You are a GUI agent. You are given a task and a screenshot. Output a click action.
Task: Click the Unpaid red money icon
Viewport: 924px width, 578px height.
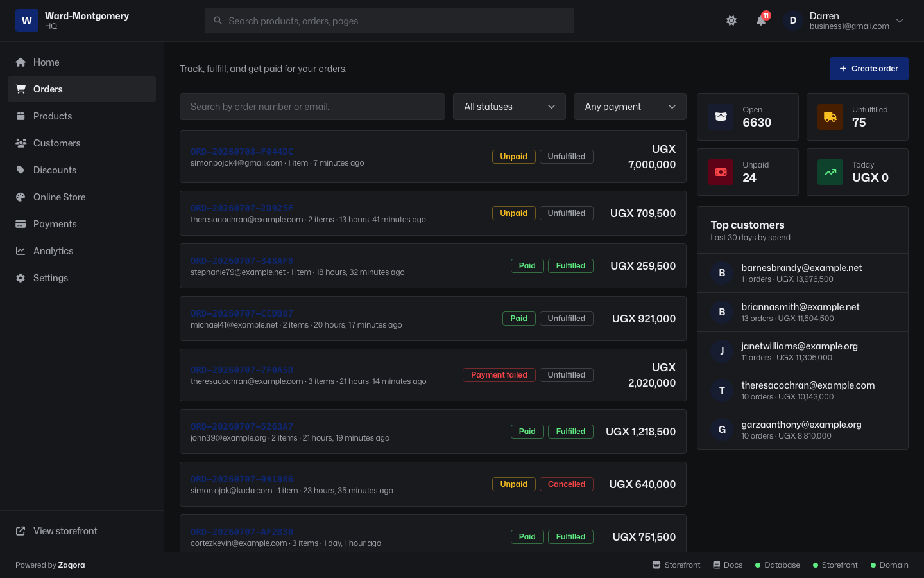(721, 172)
